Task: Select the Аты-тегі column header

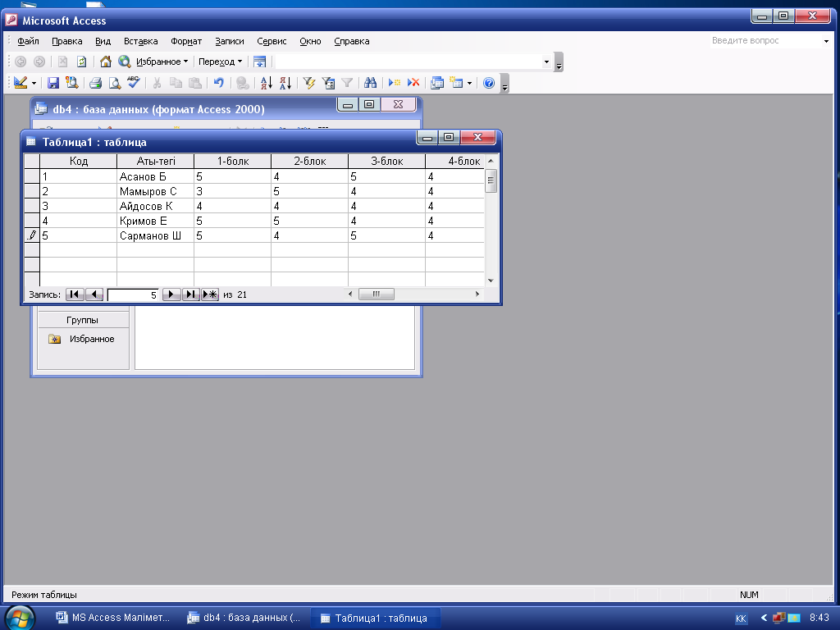Action: point(155,162)
